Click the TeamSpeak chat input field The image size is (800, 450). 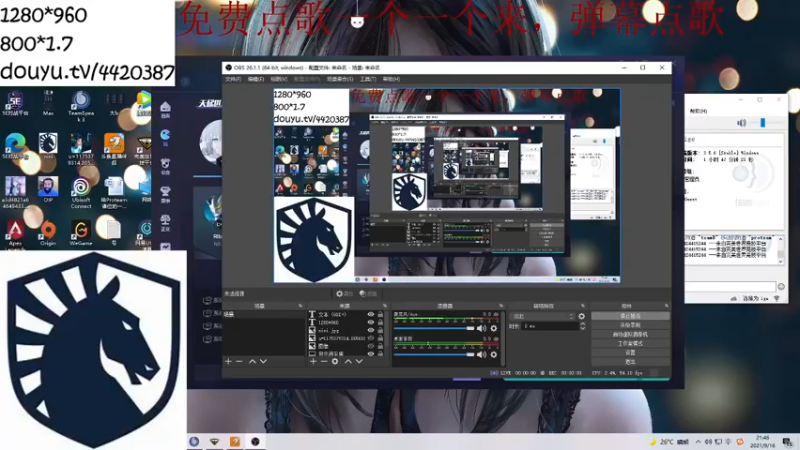tap(731, 287)
